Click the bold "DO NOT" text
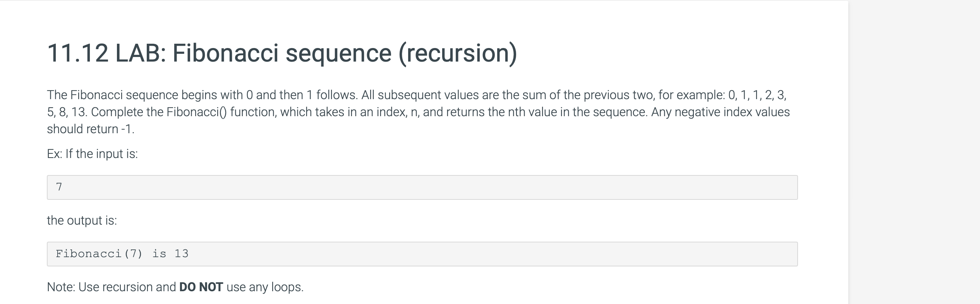Viewport: 980px width, 304px height. 201,287
